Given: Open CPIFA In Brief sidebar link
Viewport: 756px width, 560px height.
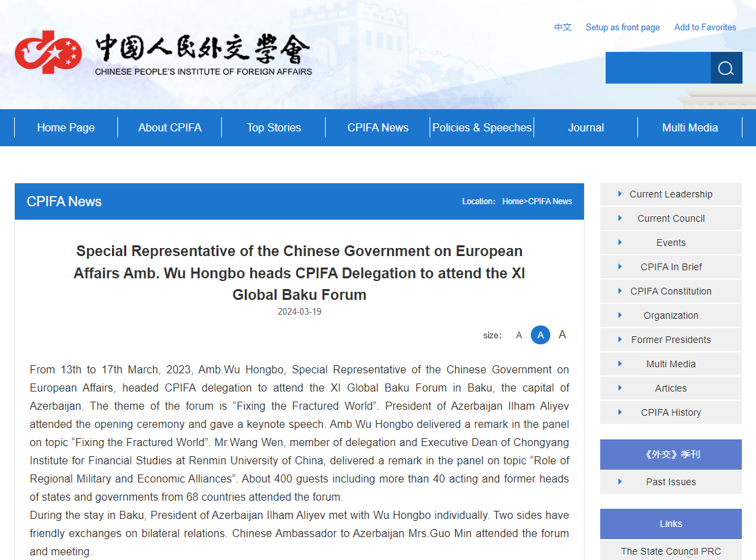Looking at the screenshot, I should pyautogui.click(x=670, y=266).
